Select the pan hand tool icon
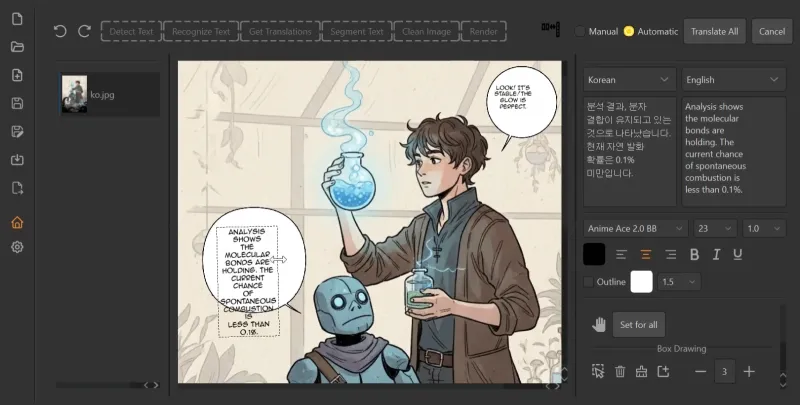The width and height of the screenshot is (800, 405). point(598,324)
